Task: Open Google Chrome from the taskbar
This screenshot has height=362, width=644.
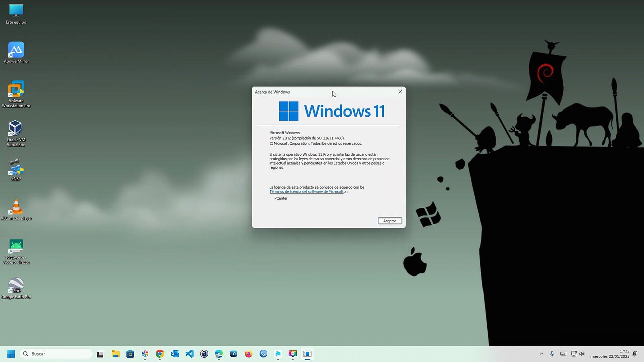Action: (x=159, y=354)
